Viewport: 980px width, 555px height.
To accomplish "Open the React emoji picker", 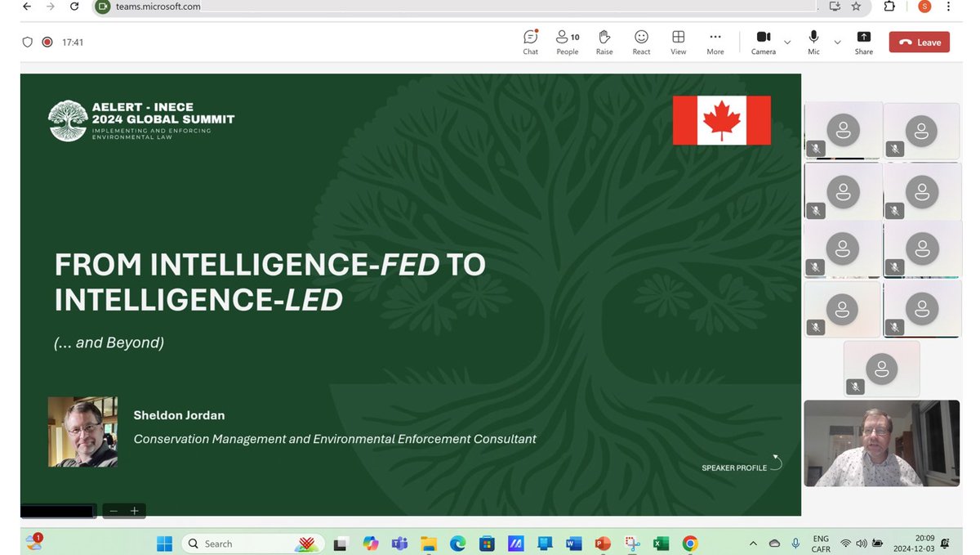I will click(641, 42).
